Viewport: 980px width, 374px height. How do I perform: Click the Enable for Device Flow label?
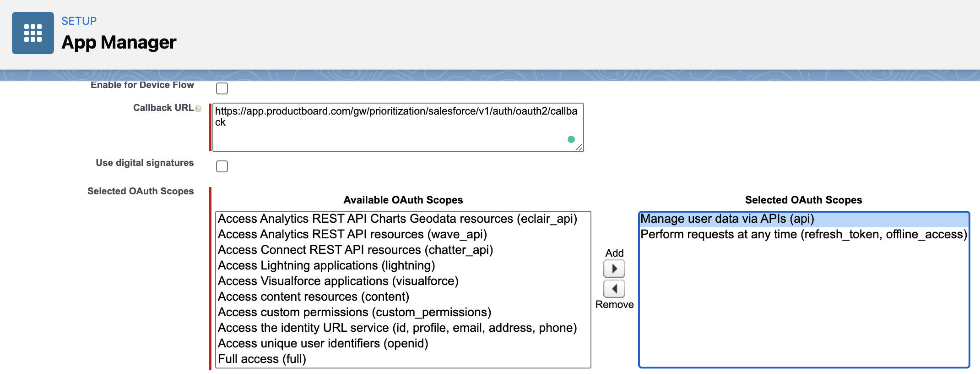[x=142, y=85]
